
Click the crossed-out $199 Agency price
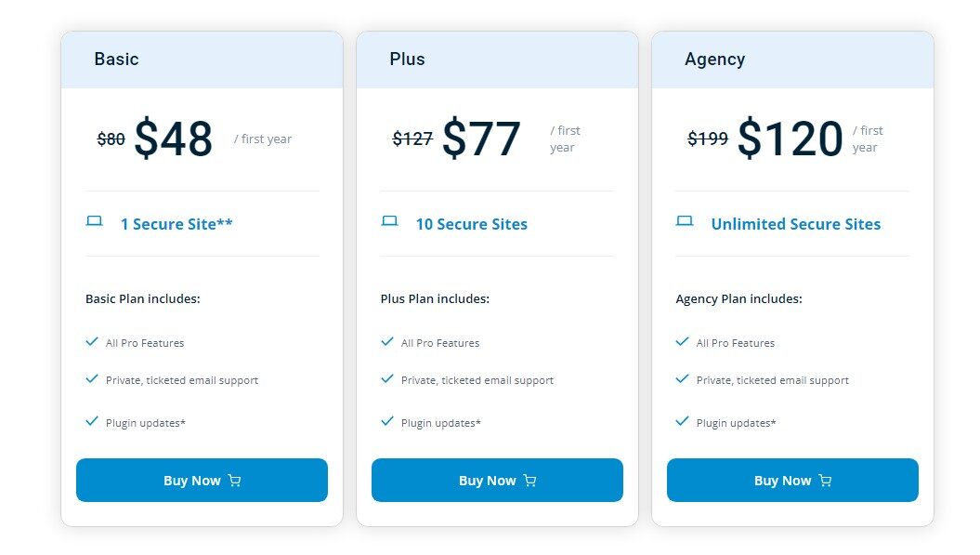[x=708, y=139]
